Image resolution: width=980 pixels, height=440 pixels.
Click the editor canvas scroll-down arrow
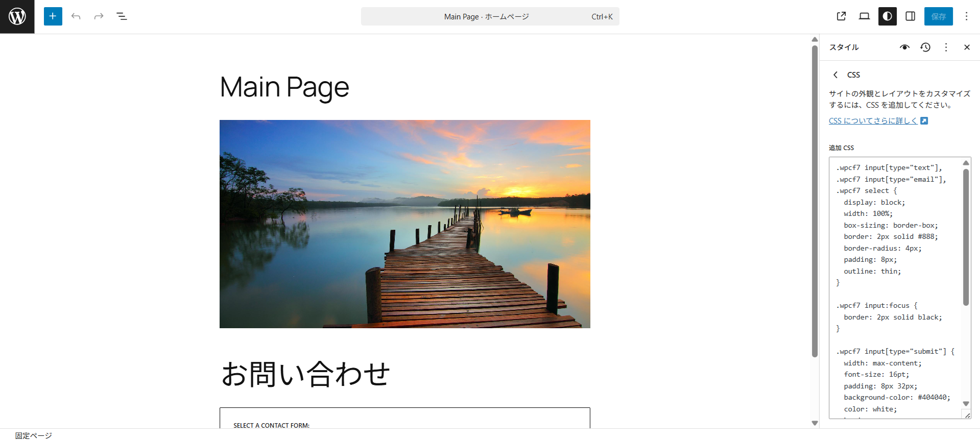pyautogui.click(x=815, y=423)
